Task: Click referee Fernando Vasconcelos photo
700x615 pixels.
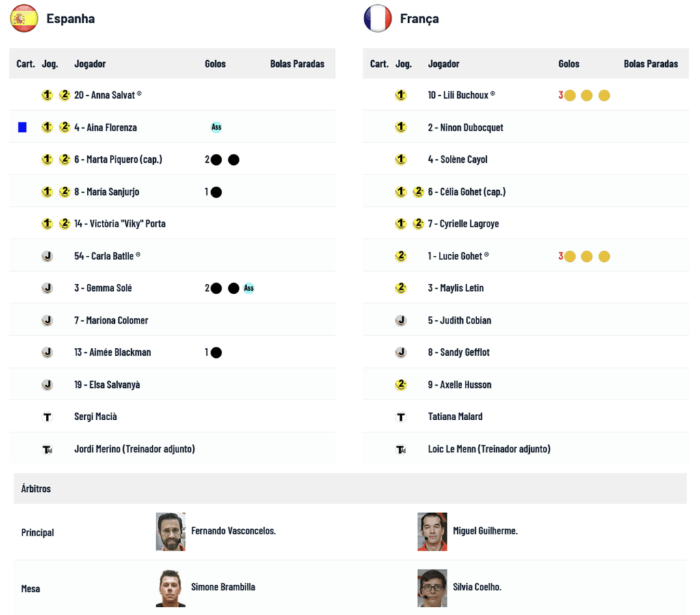Action: (x=170, y=532)
